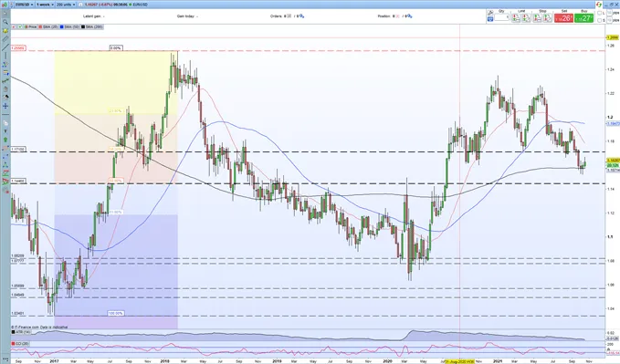Click the close position X icon

pyautogui.click(x=397, y=16)
